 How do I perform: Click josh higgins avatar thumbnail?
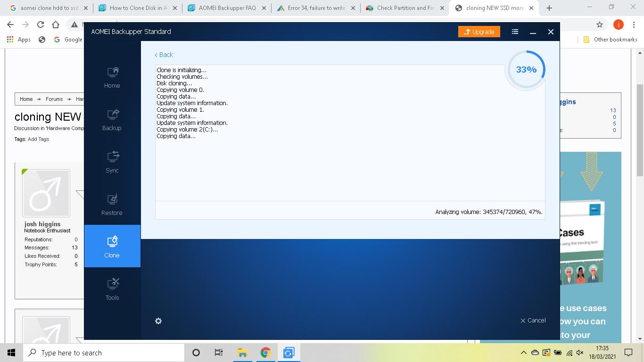(46, 193)
